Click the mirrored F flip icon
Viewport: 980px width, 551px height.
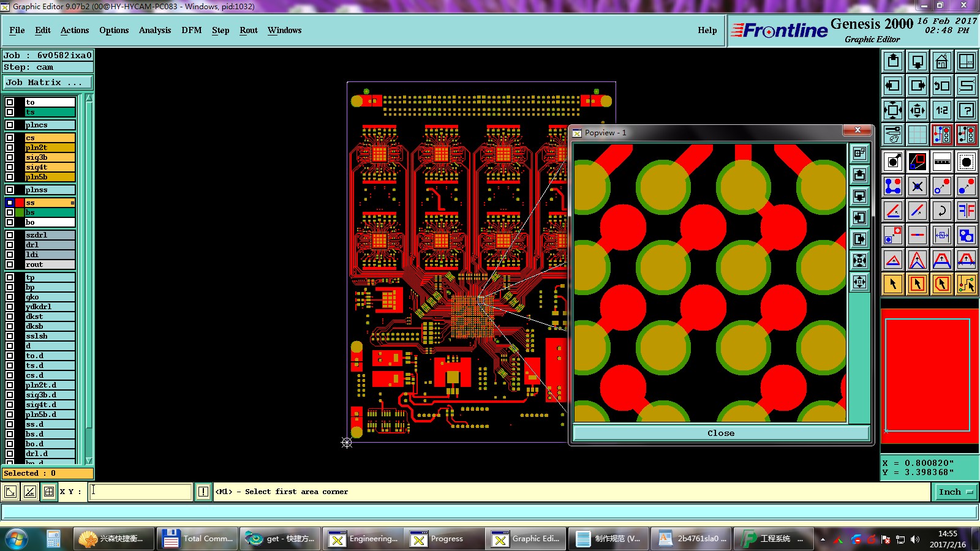[x=967, y=211]
